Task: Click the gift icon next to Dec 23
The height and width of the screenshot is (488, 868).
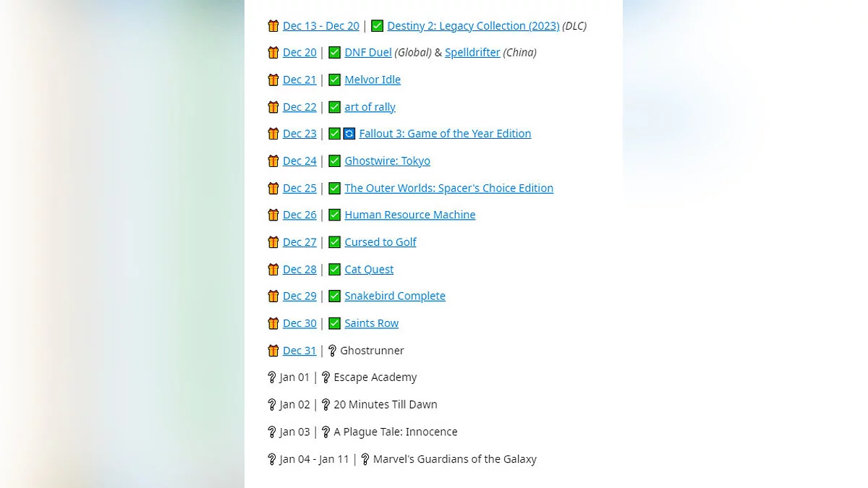Action: pos(273,134)
